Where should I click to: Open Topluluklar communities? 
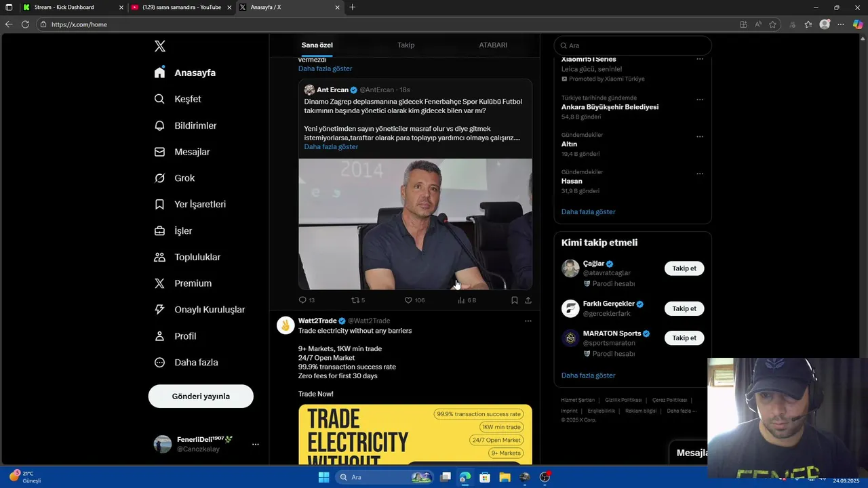click(x=187, y=257)
